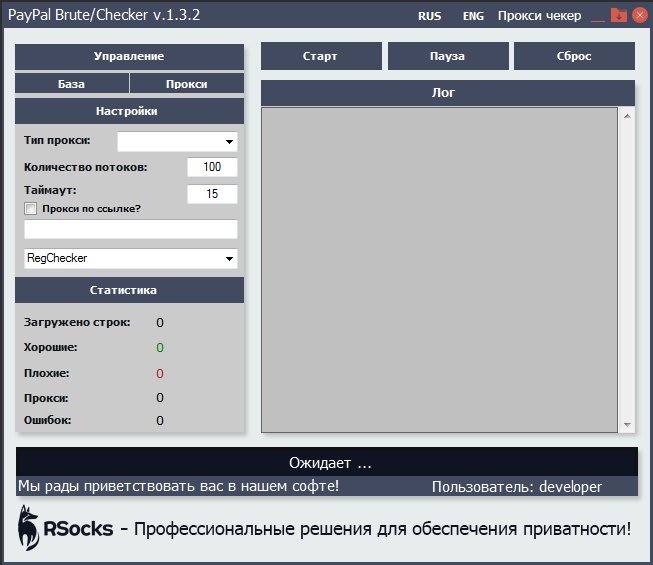Image resolution: width=653 pixels, height=565 pixels.
Task: Click the RSocks wolf logo
Action: [28, 528]
